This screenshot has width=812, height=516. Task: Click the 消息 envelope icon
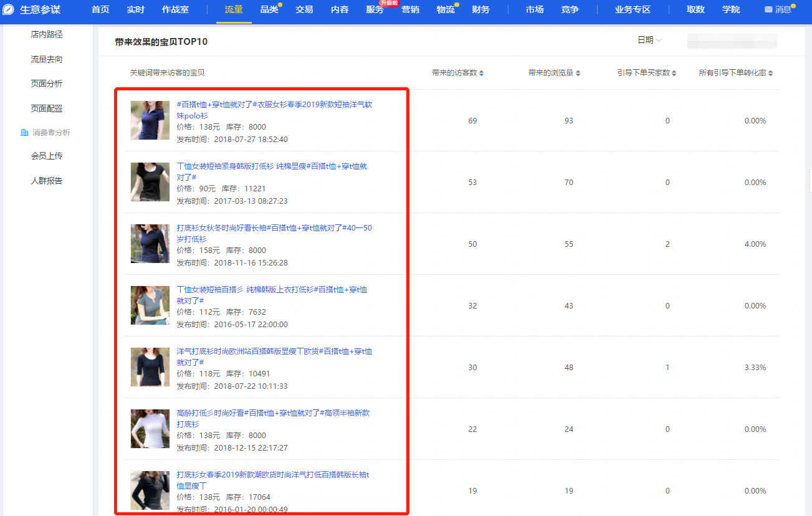coord(768,10)
